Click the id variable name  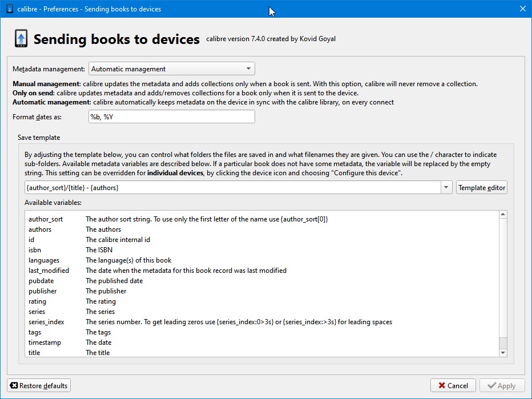31,240
